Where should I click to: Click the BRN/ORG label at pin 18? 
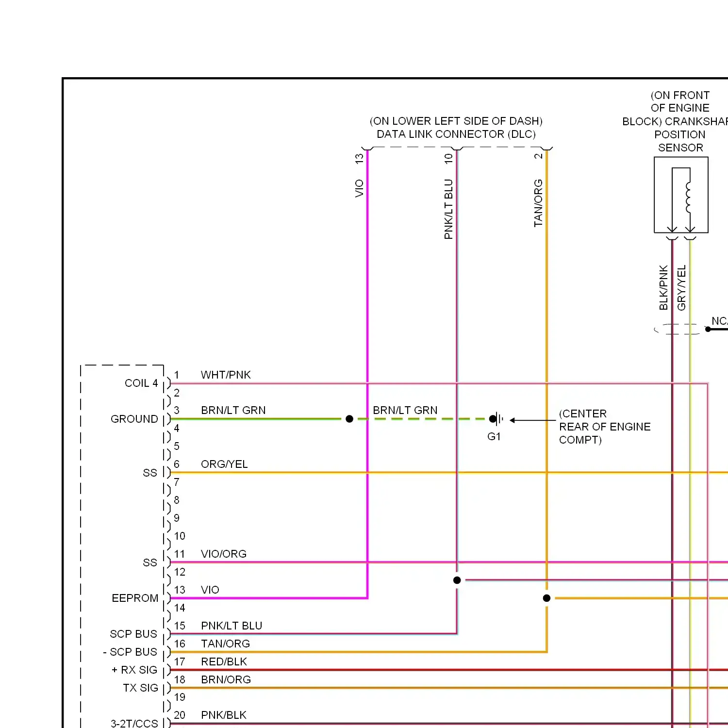pyautogui.click(x=226, y=679)
